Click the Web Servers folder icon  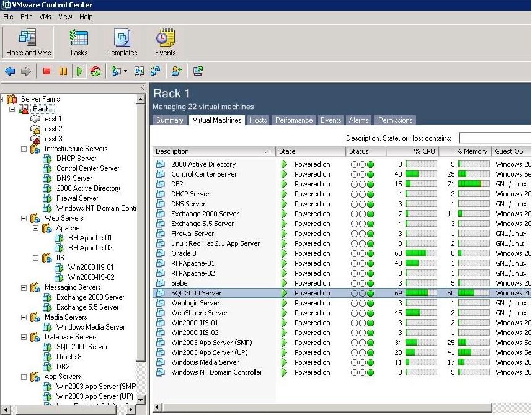pos(35,218)
